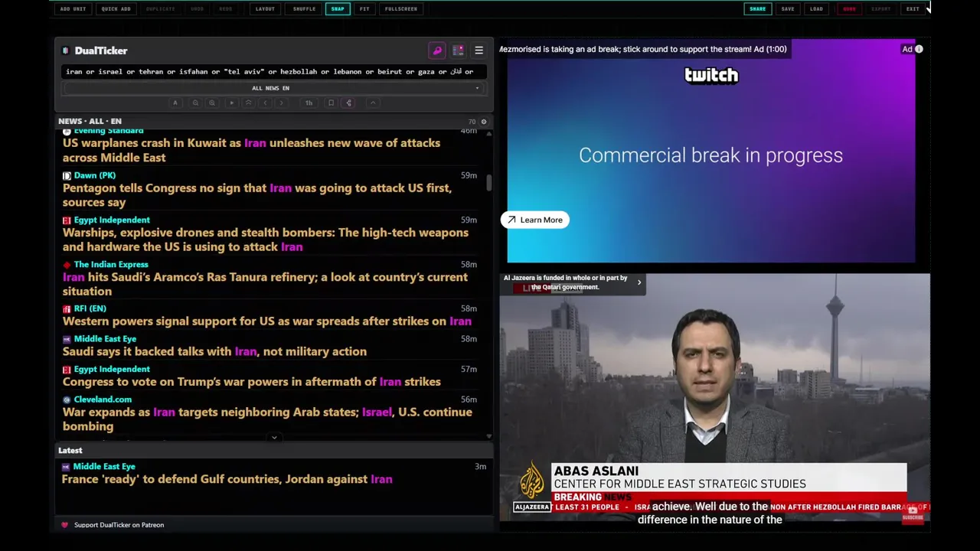Click the EXIT button
This screenshot has height=551, width=980.
913,9
